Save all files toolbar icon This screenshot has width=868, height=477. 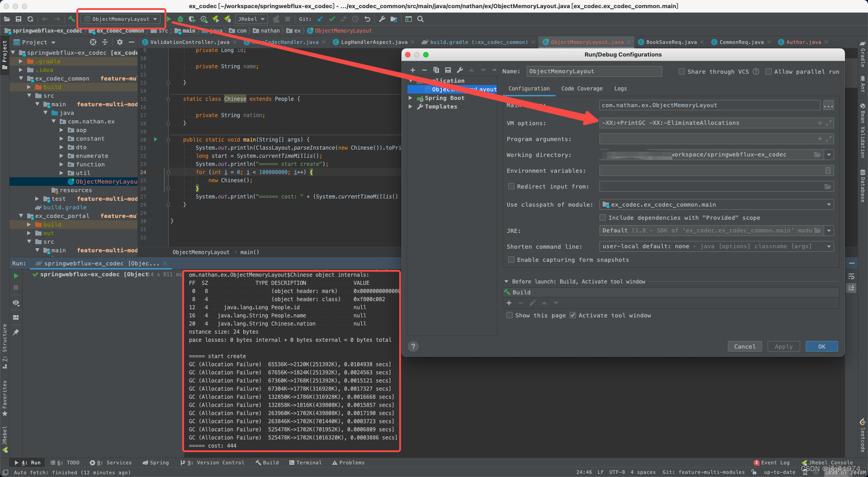point(19,19)
